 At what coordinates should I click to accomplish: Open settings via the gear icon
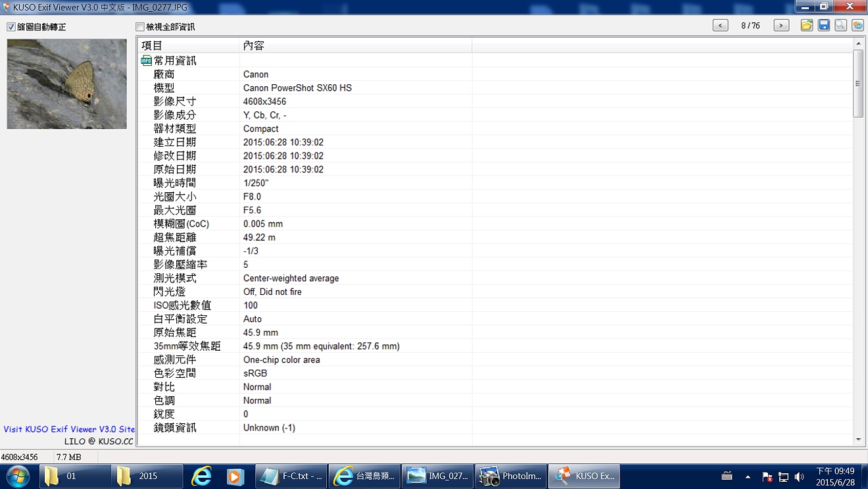pyautogui.click(x=857, y=26)
